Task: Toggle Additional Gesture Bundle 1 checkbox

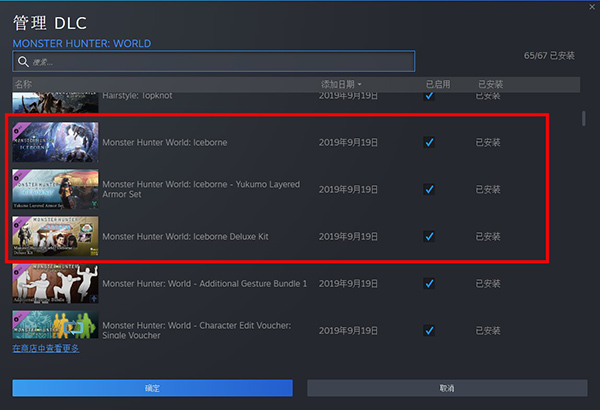Action: click(x=429, y=283)
